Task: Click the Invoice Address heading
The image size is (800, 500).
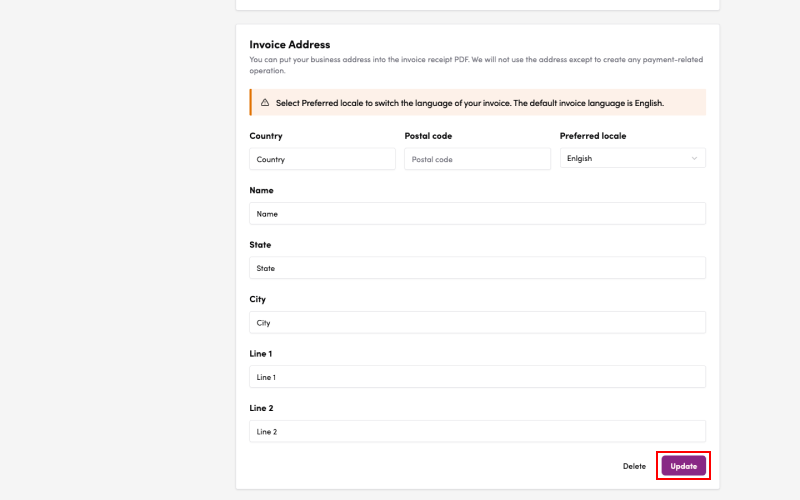Action: pos(289,44)
